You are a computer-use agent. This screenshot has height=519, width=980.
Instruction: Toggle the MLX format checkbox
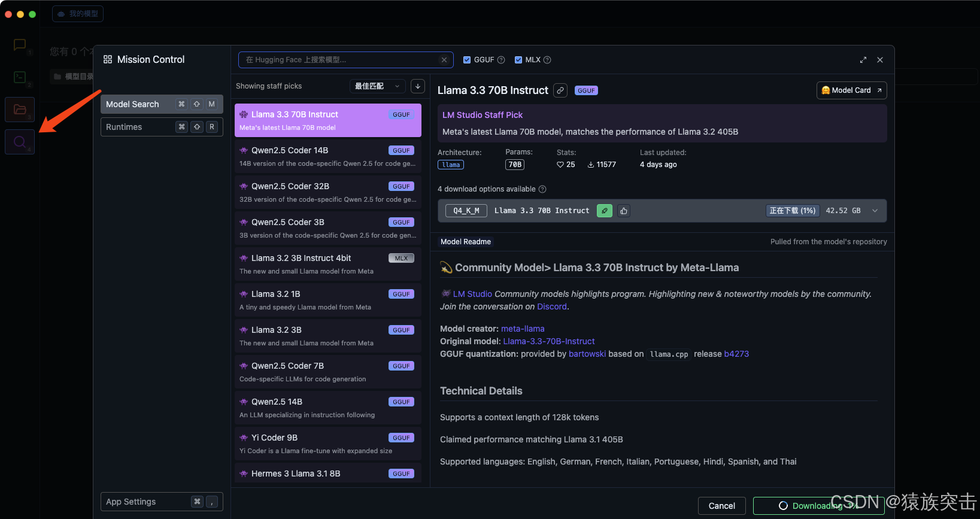pyautogui.click(x=518, y=60)
